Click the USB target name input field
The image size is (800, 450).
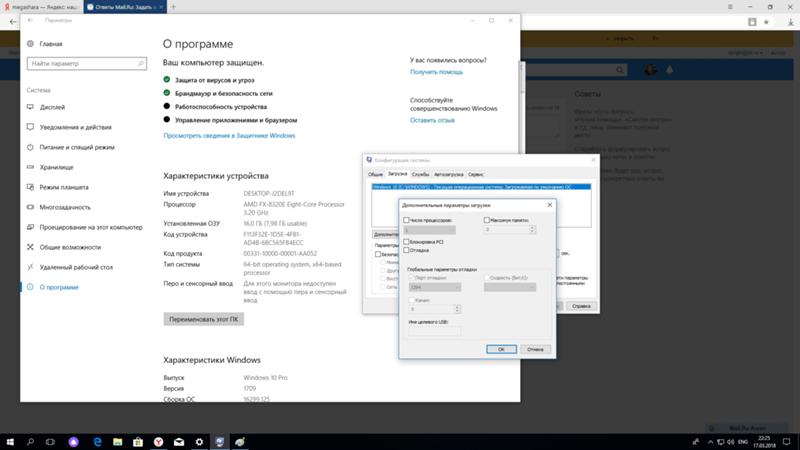pos(434,331)
